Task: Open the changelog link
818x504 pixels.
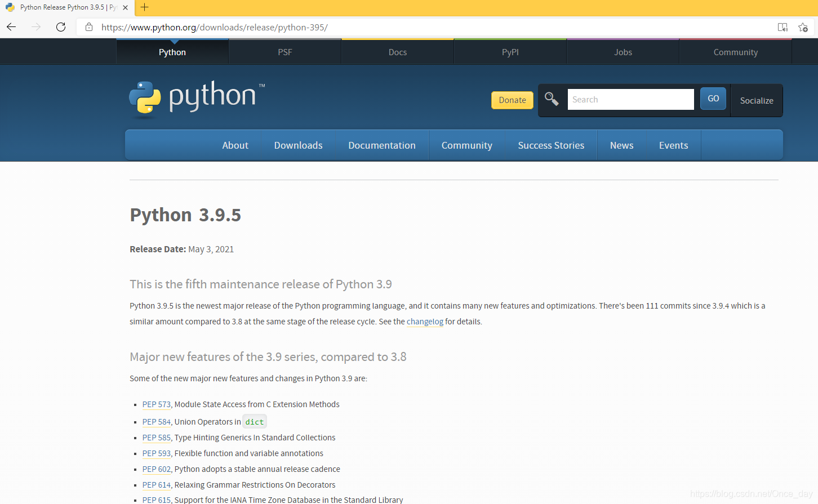Action: coord(425,322)
